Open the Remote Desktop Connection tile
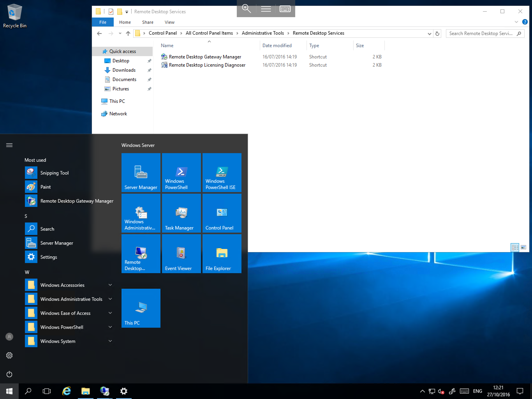 point(141,253)
